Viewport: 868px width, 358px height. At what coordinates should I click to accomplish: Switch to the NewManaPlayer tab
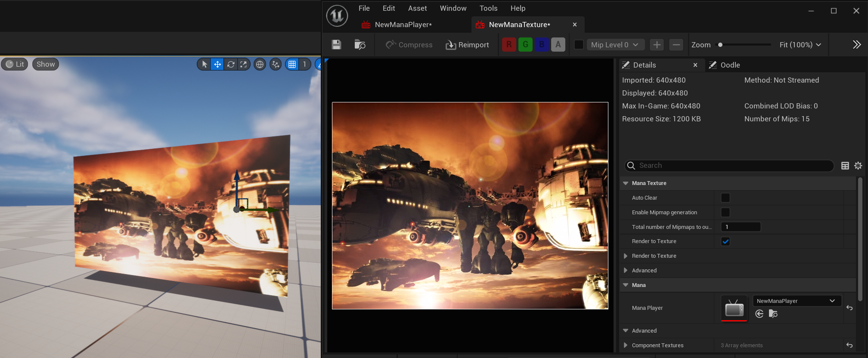click(403, 25)
